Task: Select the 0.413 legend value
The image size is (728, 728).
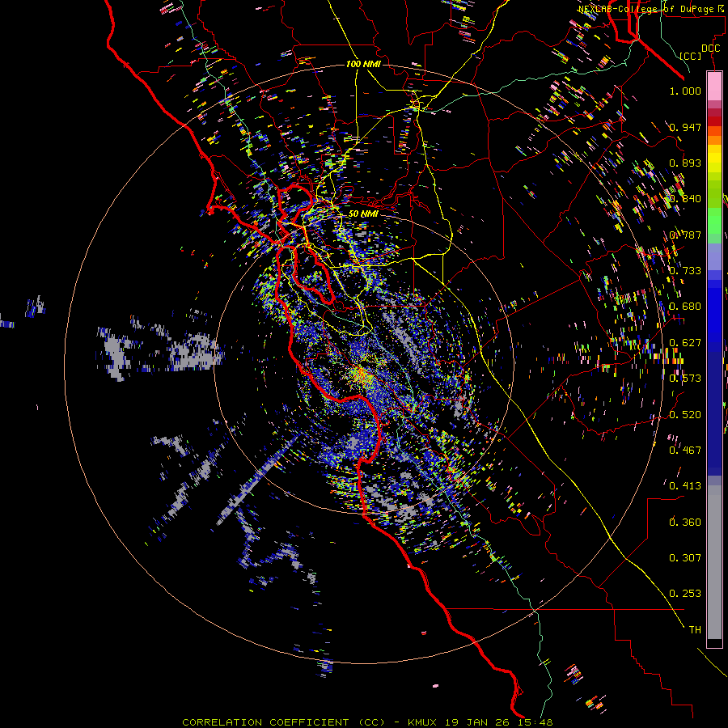Action: tap(685, 486)
